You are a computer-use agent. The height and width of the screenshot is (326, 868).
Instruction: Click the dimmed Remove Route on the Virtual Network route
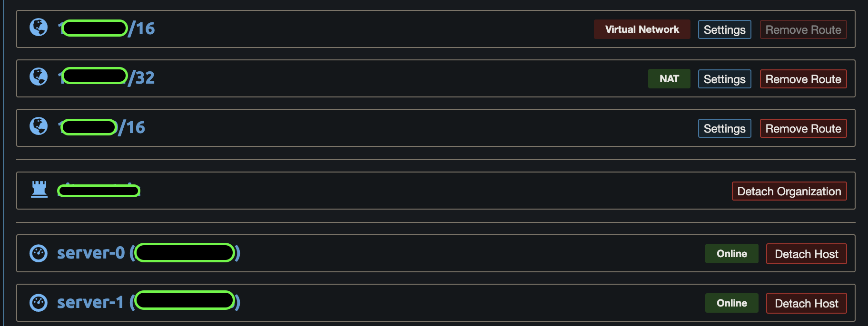coord(803,29)
